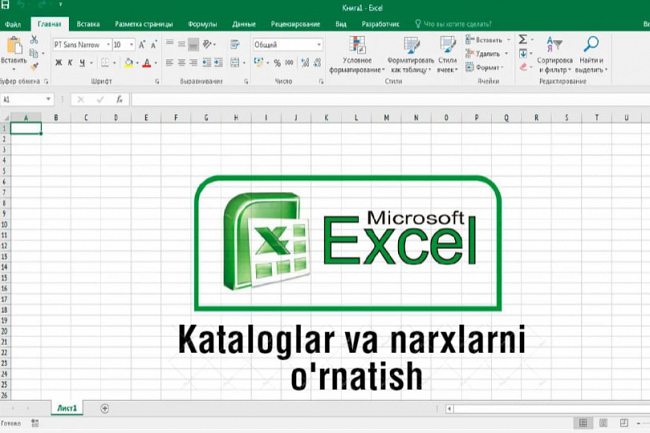Click the Increase Font Size icon

(142, 45)
